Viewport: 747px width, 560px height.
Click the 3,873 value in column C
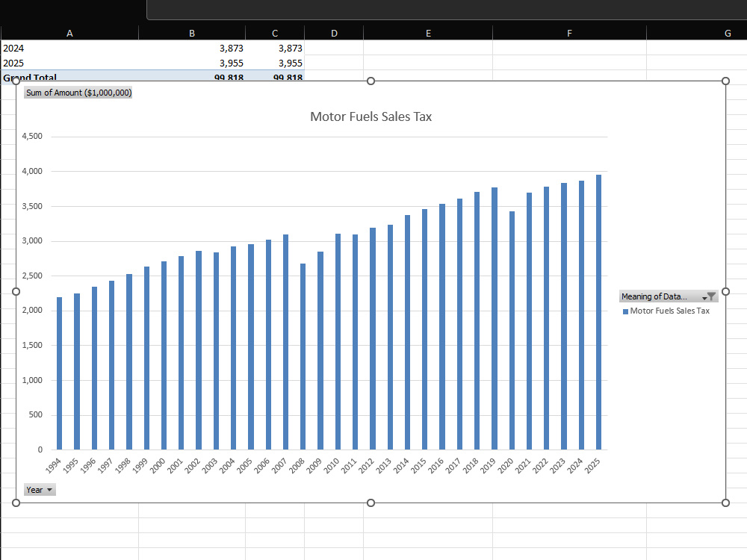[x=275, y=48]
